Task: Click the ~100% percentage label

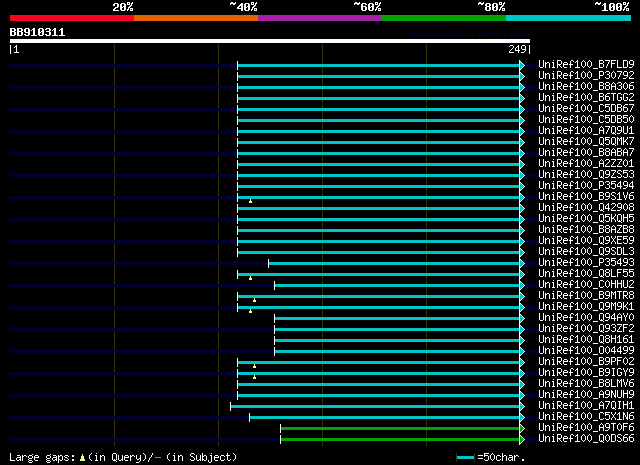Action: [612, 7]
